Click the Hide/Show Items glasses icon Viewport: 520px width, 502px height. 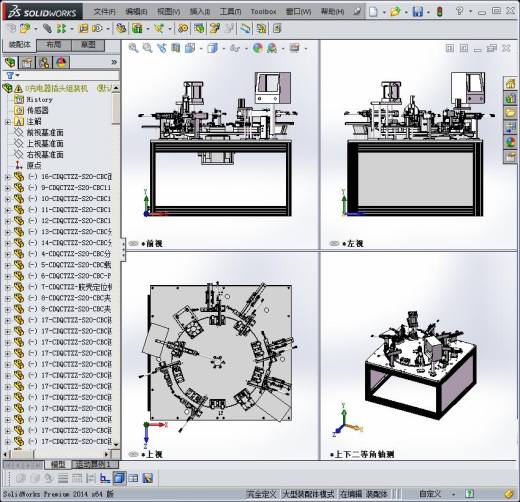pyautogui.click(x=235, y=48)
